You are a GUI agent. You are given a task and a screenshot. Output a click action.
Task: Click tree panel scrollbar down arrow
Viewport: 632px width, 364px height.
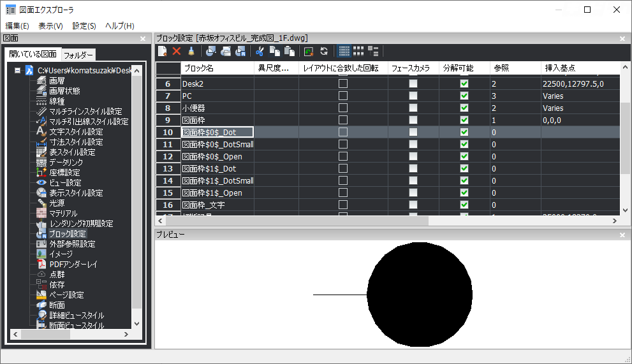click(136, 324)
